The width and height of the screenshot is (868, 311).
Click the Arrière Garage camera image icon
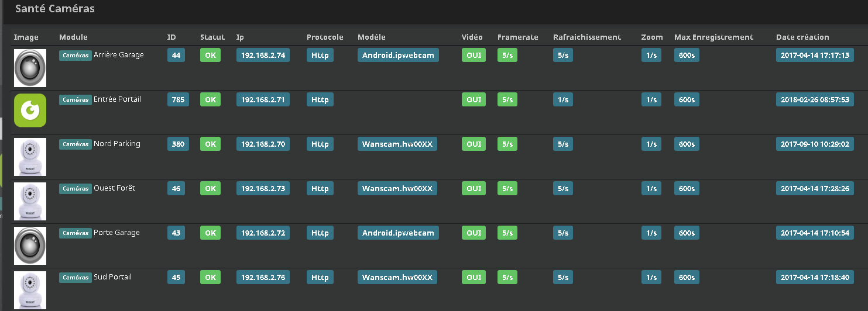30,68
